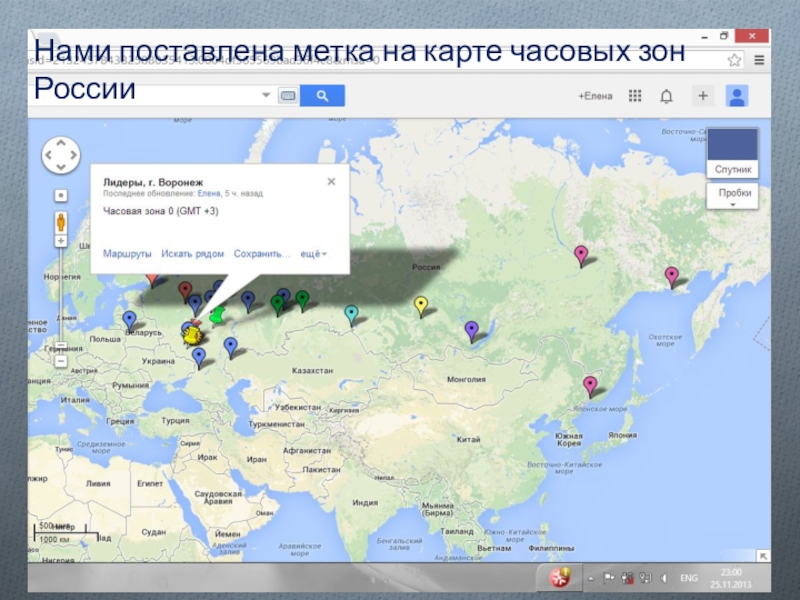This screenshot has width=800, height=600.
Task: Click the pink marker in Yakutia region
Action: 581,255
